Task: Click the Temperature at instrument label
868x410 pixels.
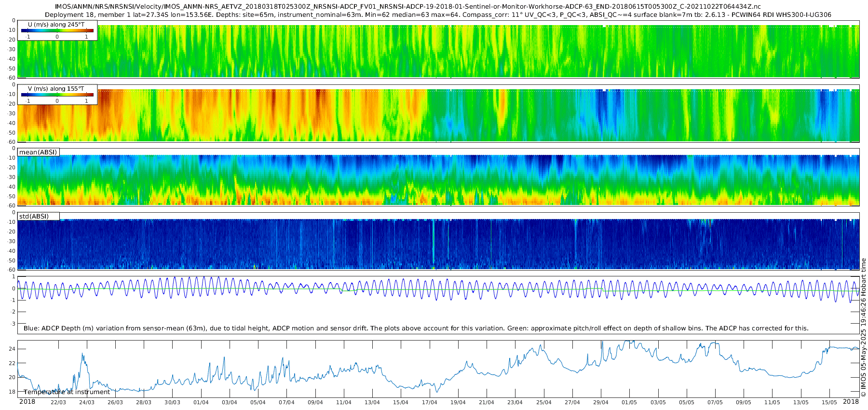Action: tap(67, 392)
